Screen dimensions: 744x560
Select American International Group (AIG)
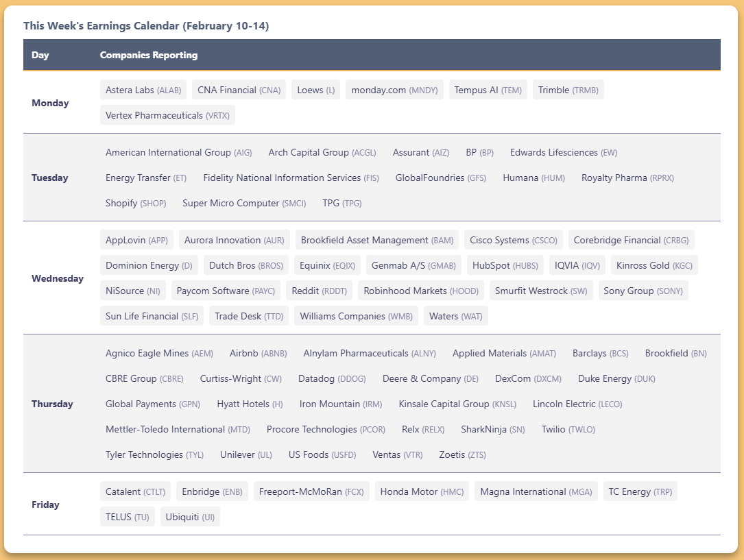[x=179, y=153]
